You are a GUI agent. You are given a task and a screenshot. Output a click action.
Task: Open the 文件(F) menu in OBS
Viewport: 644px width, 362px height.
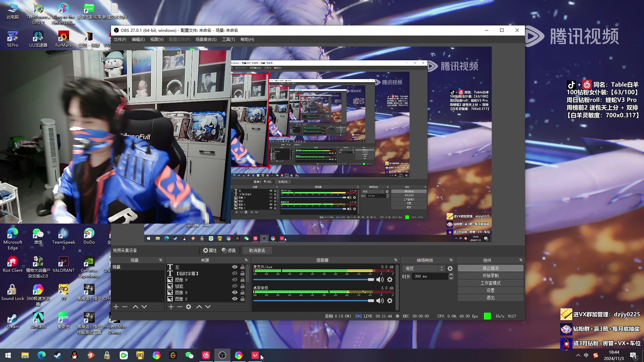coord(120,40)
